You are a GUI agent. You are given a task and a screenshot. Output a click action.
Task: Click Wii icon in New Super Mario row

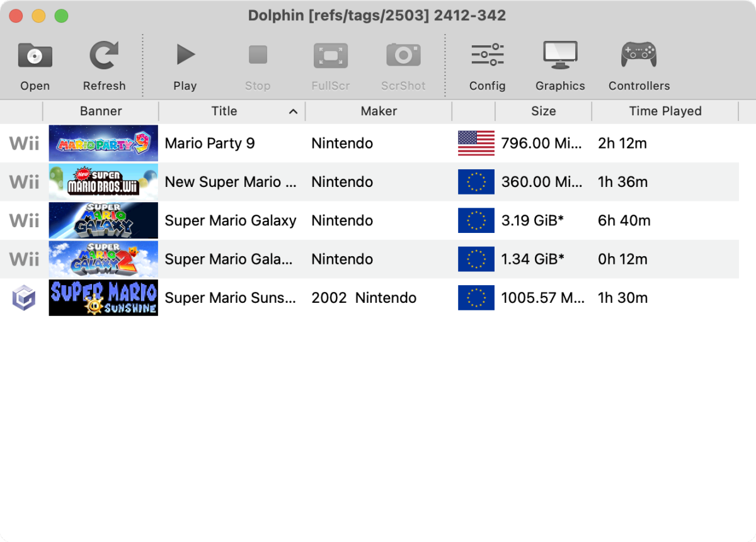pos(24,182)
